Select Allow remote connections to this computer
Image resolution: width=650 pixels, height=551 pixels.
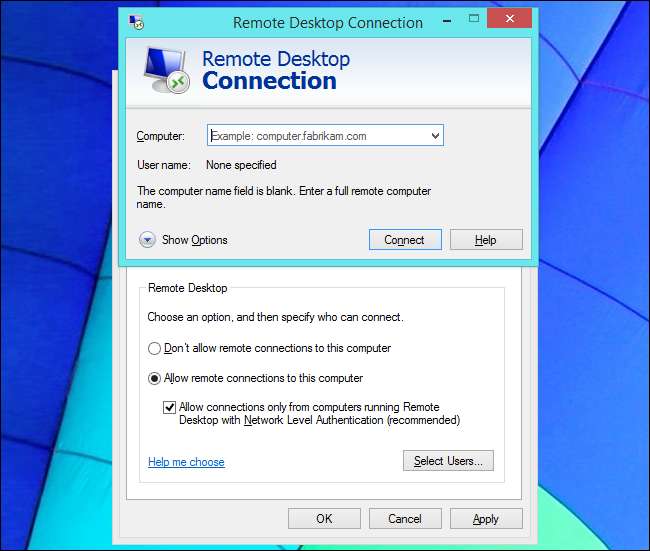point(154,379)
